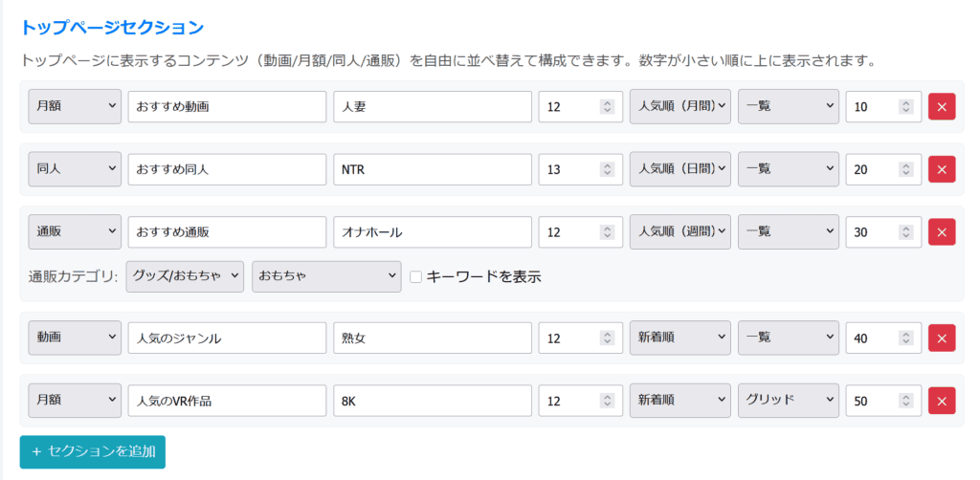Screen dimensions: 980x480
Task: Focus the 8K keyword input field
Action: click(x=432, y=402)
